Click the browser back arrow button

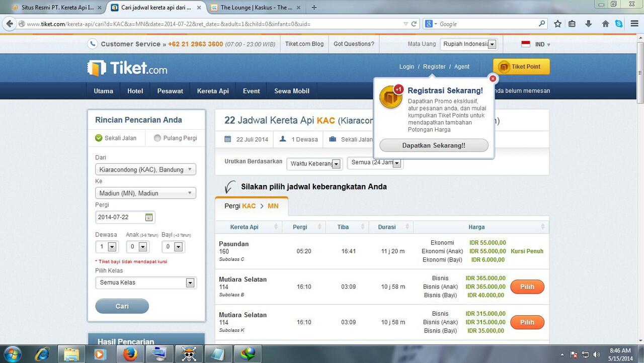10,24
